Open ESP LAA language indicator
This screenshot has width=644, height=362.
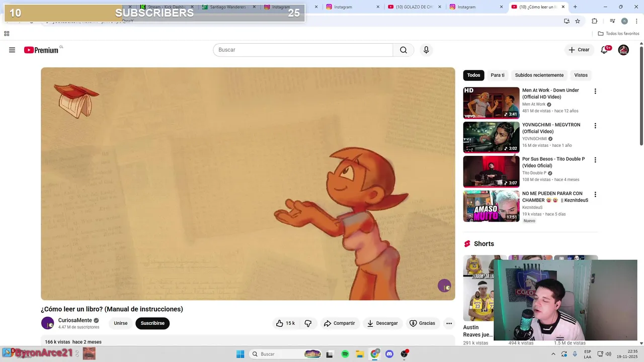(x=588, y=354)
